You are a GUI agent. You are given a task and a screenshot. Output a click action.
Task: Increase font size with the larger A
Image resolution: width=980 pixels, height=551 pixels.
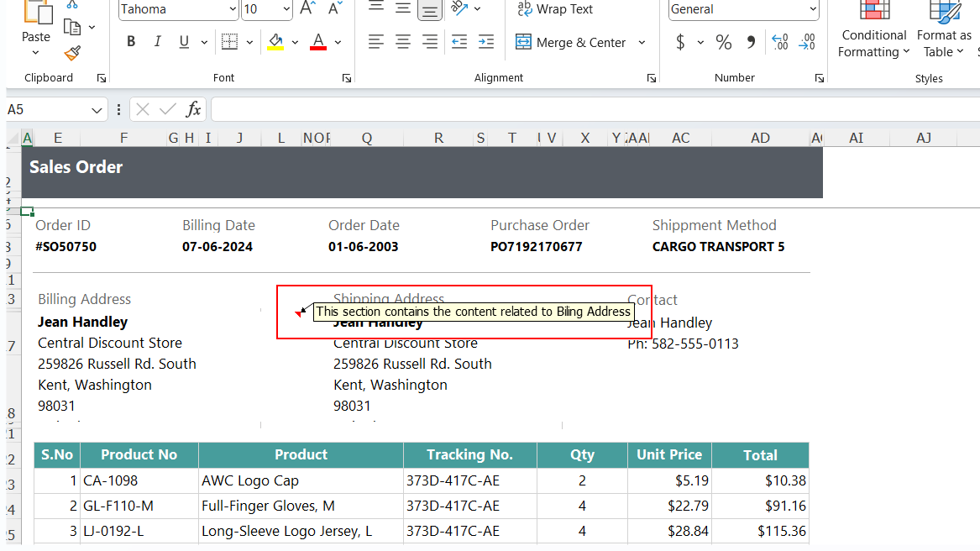coord(307,8)
